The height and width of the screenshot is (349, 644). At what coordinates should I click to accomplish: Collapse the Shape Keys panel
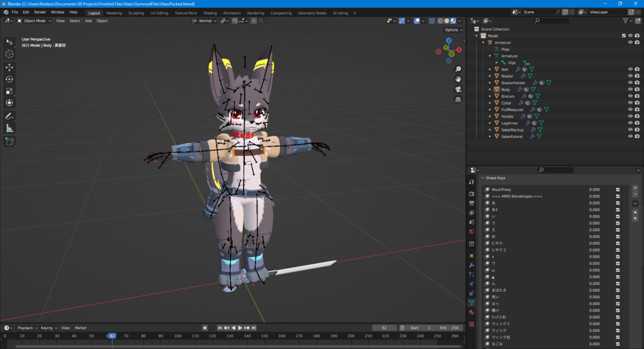[483, 178]
